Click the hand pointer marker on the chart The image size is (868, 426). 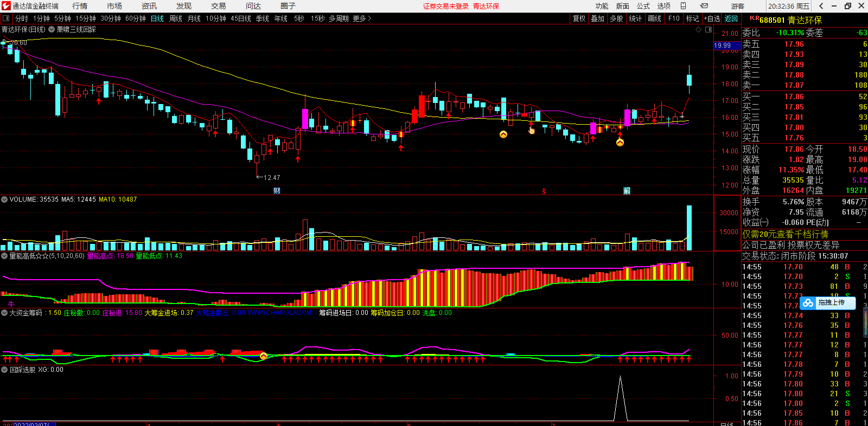(x=532, y=130)
